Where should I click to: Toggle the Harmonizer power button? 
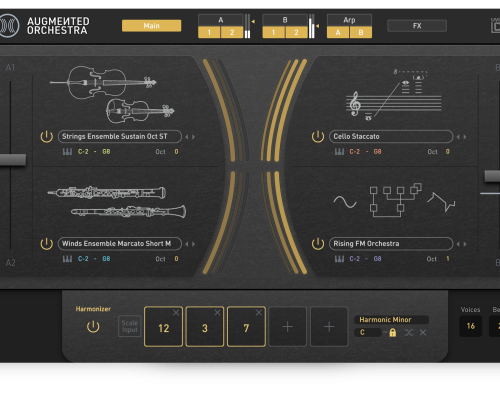[x=93, y=327]
